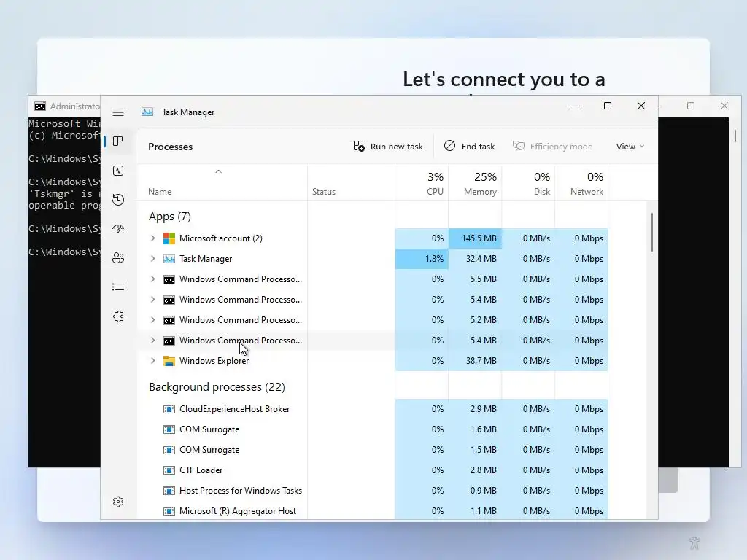Expand the Windows Command Processor row using 5.2 MB
The image size is (747, 560).
pyautogui.click(x=152, y=320)
